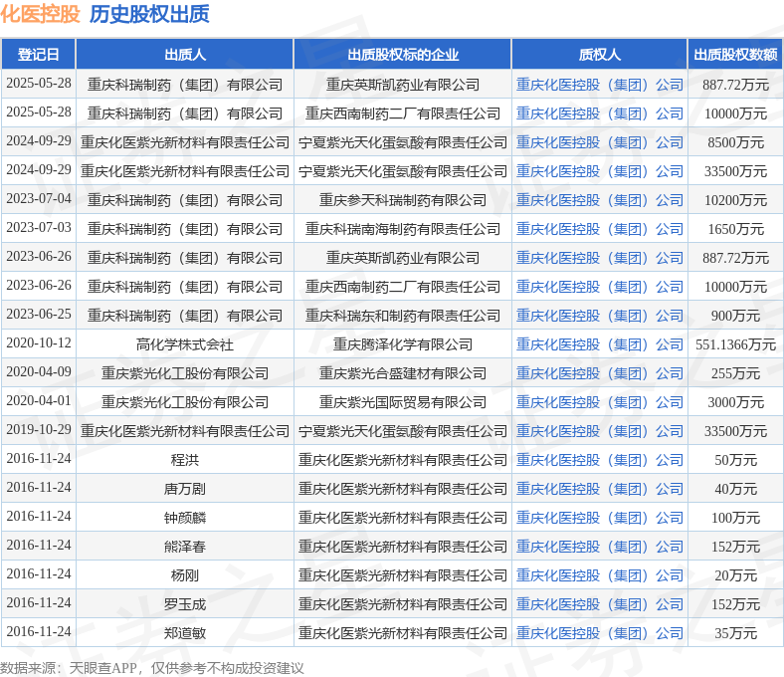The image size is (784, 677).
Task: Click 重庆科瑞南海制药有限责任公司 company cell
Action: 402,229
